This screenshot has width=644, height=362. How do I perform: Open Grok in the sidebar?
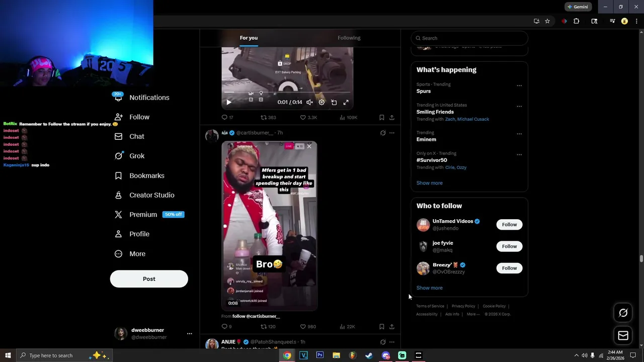129,156
